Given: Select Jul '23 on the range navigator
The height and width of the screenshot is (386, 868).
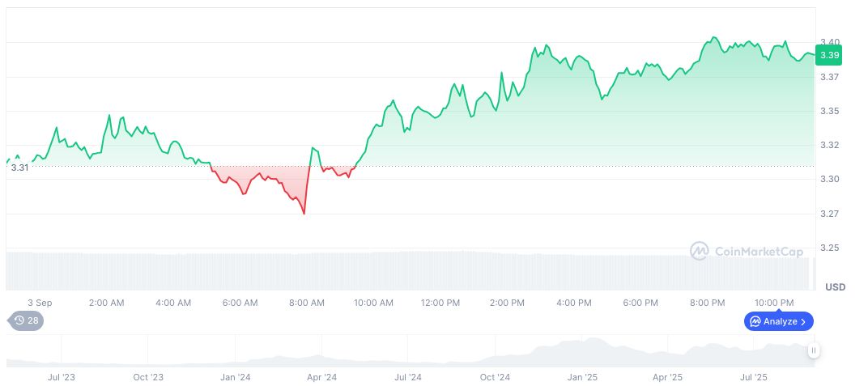Looking at the screenshot, I should (x=62, y=377).
